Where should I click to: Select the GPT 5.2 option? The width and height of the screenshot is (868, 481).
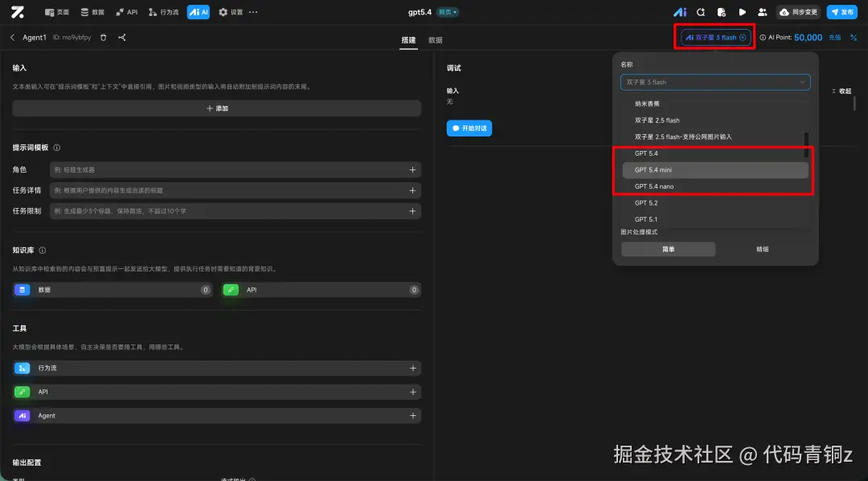tap(715, 203)
